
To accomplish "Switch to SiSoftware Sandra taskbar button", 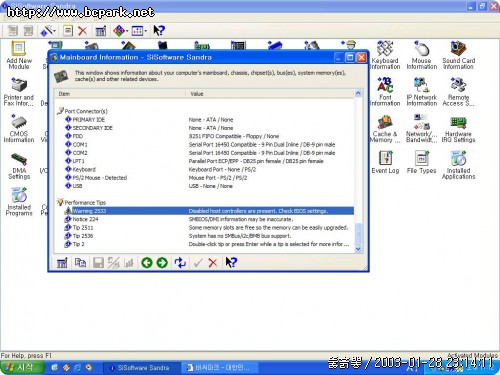I will click(142, 368).
